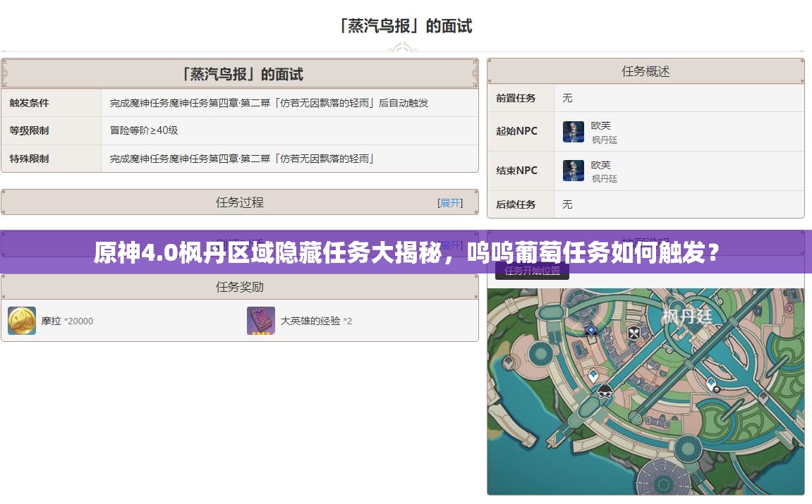Click the 「蒸汽鸟报」的面试 page title

[406, 26]
